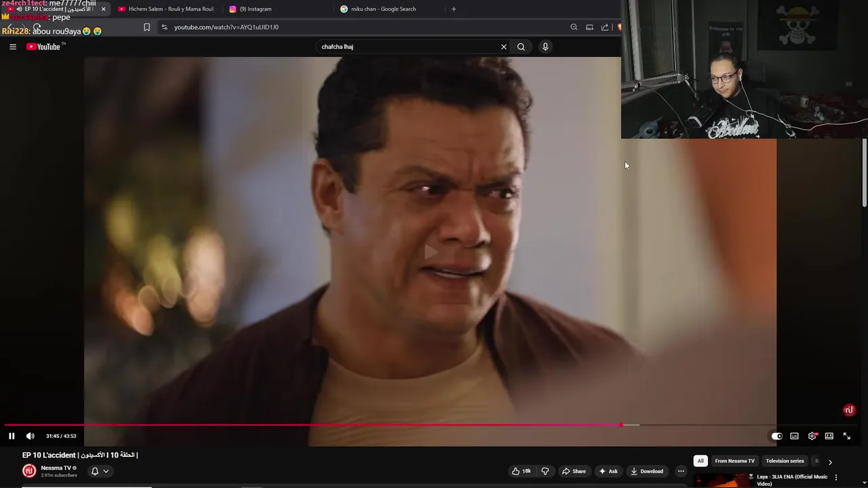This screenshot has height=488, width=868.
Task: Click the progress bar scrubber dot
Action: tap(620, 425)
